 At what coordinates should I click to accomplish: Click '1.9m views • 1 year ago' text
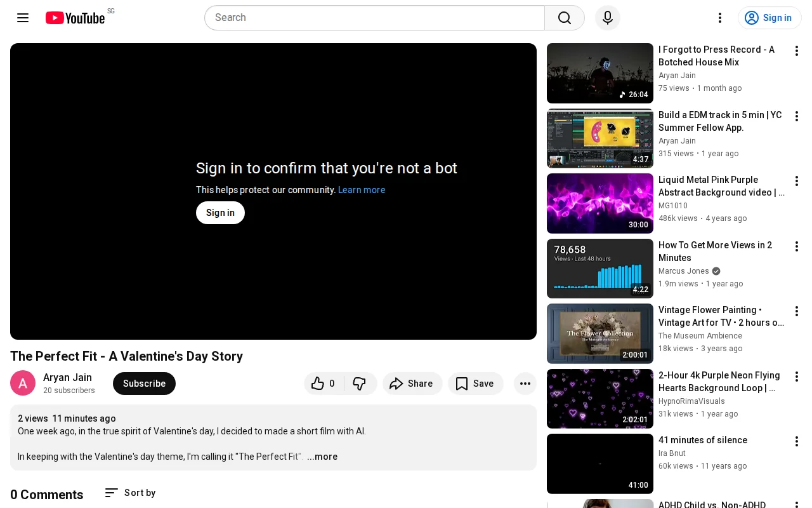pos(701,284)
